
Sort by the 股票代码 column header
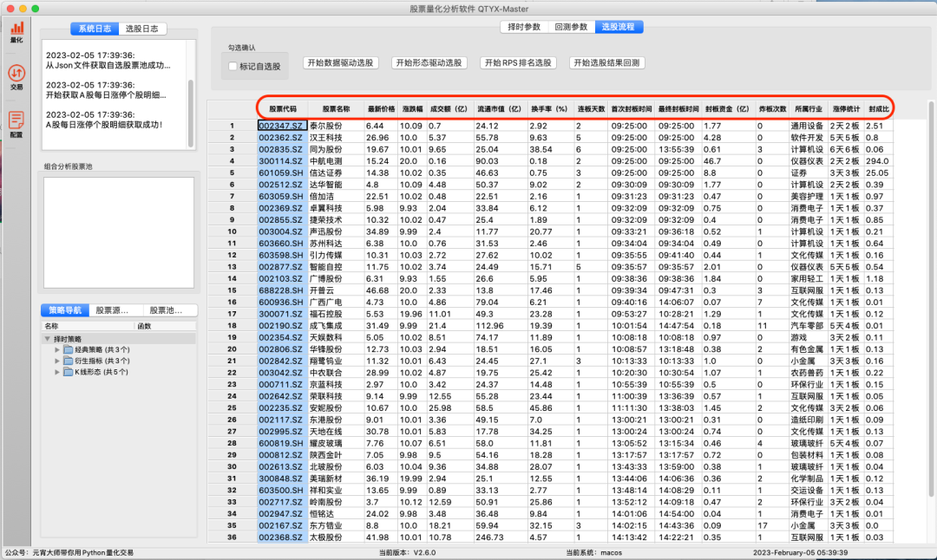point(283,109)
